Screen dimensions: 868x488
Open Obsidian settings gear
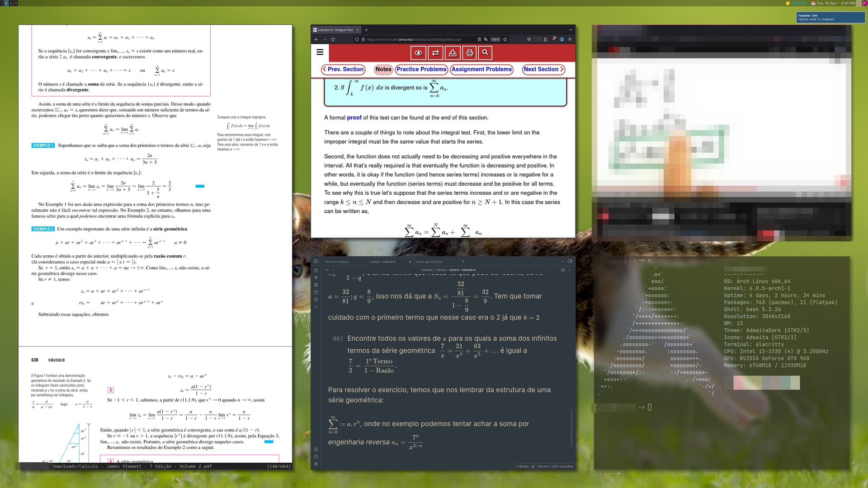(316, 464)
